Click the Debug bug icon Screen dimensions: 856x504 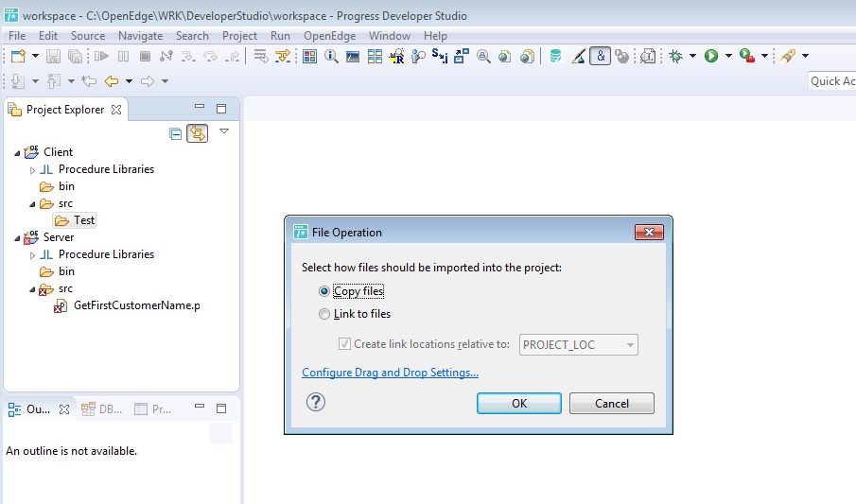[x=676, y=56]
